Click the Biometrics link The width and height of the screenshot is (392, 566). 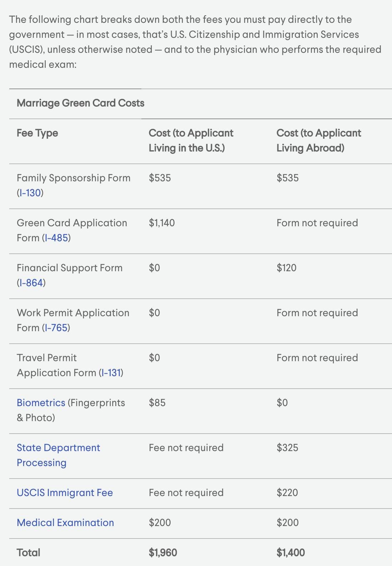(41, 403)
